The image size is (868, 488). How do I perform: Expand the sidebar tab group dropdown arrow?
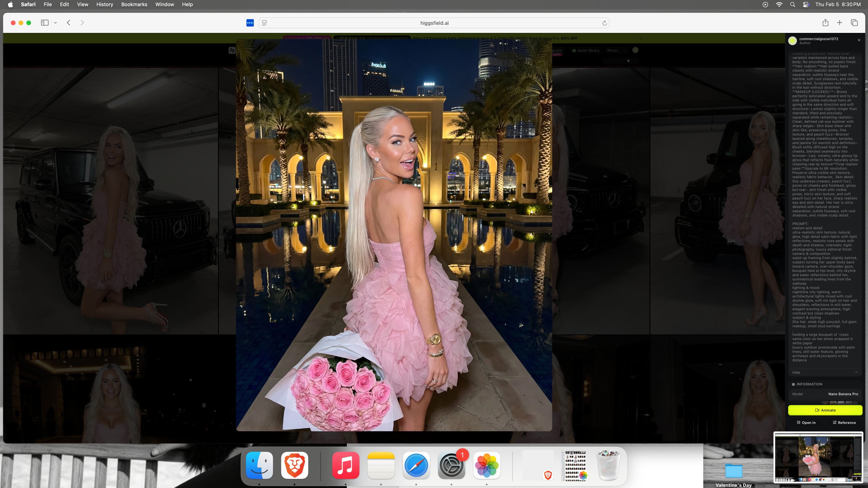[55, 23]
